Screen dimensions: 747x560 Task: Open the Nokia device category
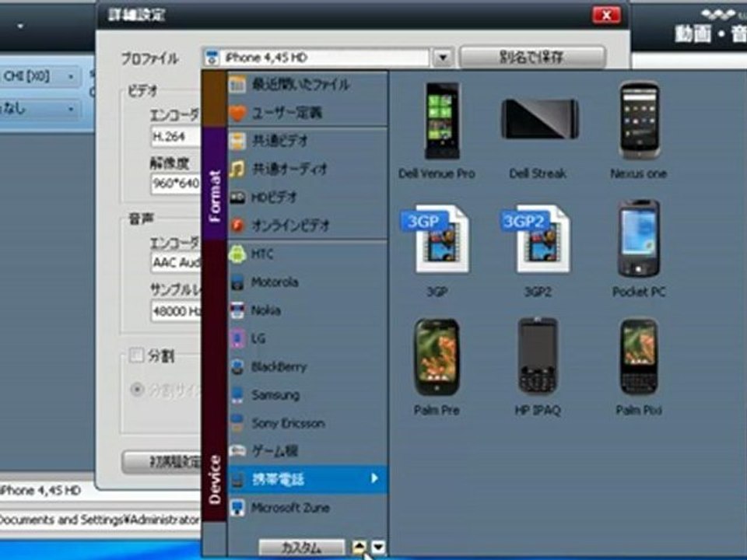click(308, 310)
